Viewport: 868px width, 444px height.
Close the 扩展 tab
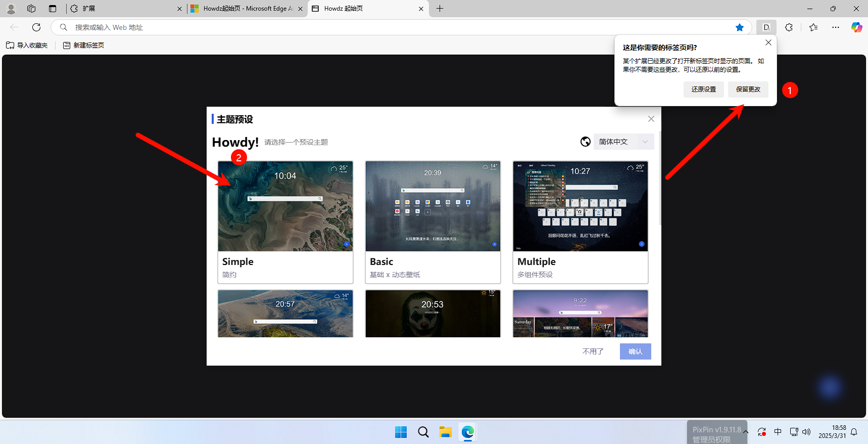pos(179,9)
